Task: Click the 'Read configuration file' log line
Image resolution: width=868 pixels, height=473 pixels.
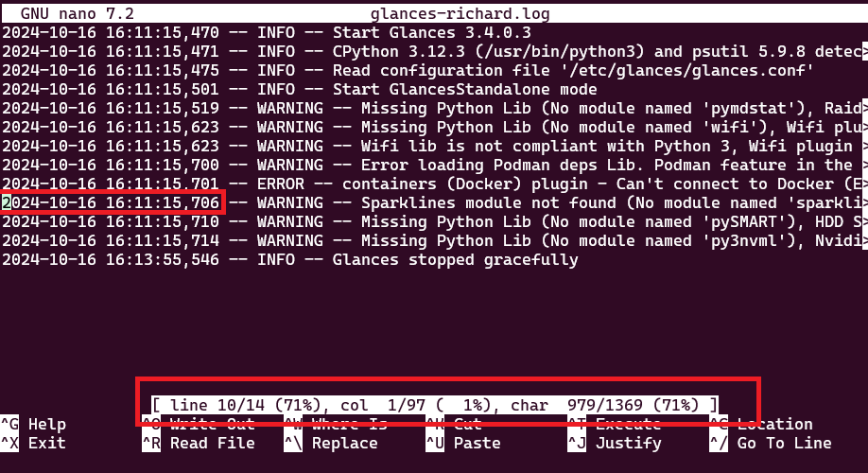Action: click(408, 70)
